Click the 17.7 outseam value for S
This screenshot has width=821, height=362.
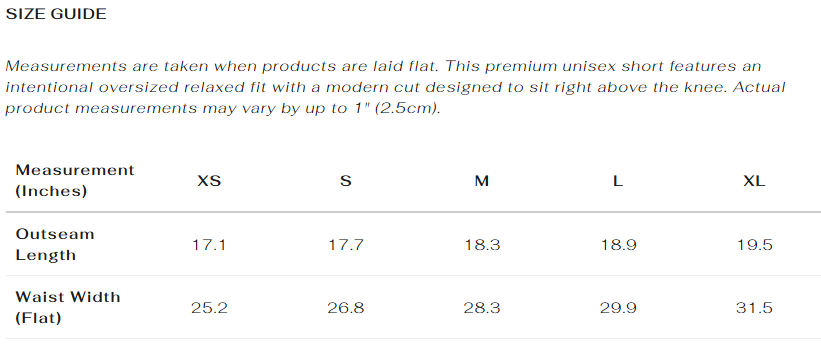click(x=346, y=245)
